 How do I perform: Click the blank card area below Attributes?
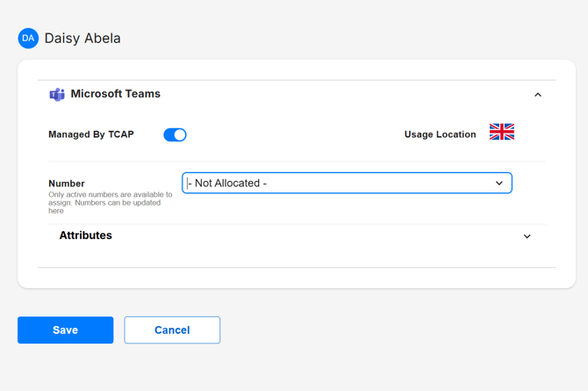point(296,277)
